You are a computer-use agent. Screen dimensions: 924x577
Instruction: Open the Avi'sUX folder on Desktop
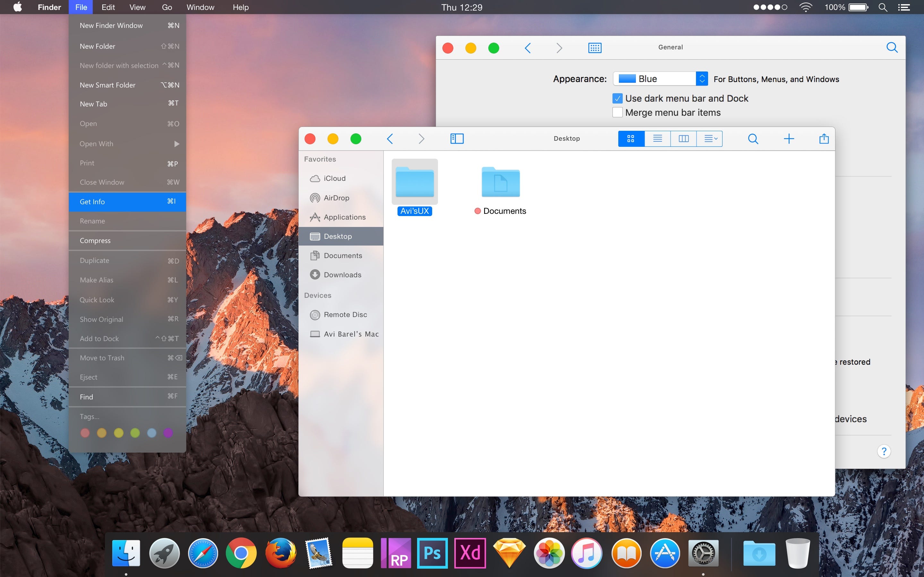(414, 182)
